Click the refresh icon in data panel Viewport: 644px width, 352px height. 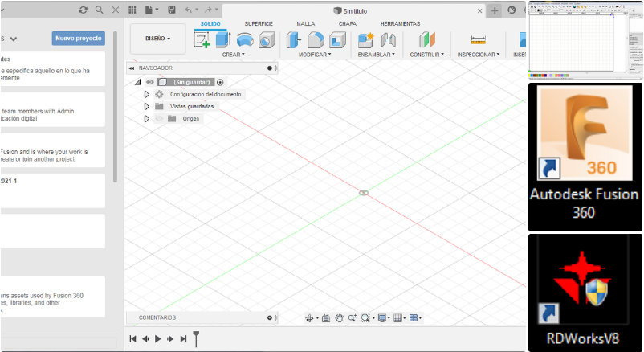pos(84,10)
